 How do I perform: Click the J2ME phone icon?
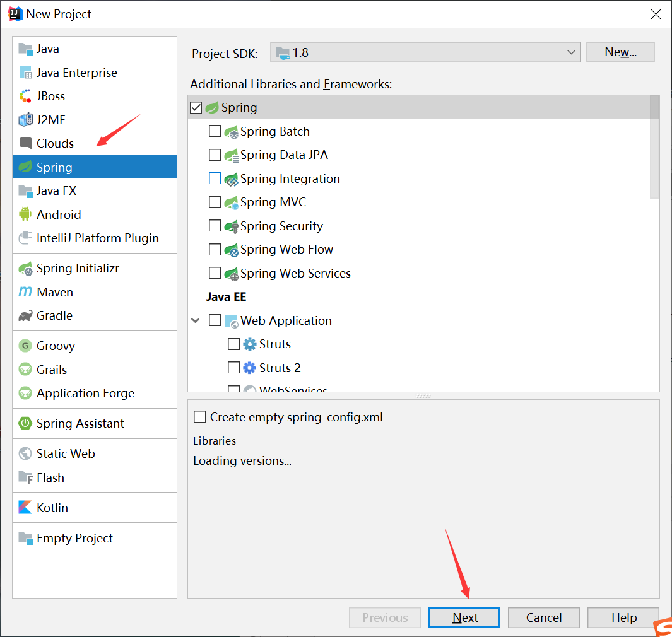pyautogui.click(x=26, y=120)
